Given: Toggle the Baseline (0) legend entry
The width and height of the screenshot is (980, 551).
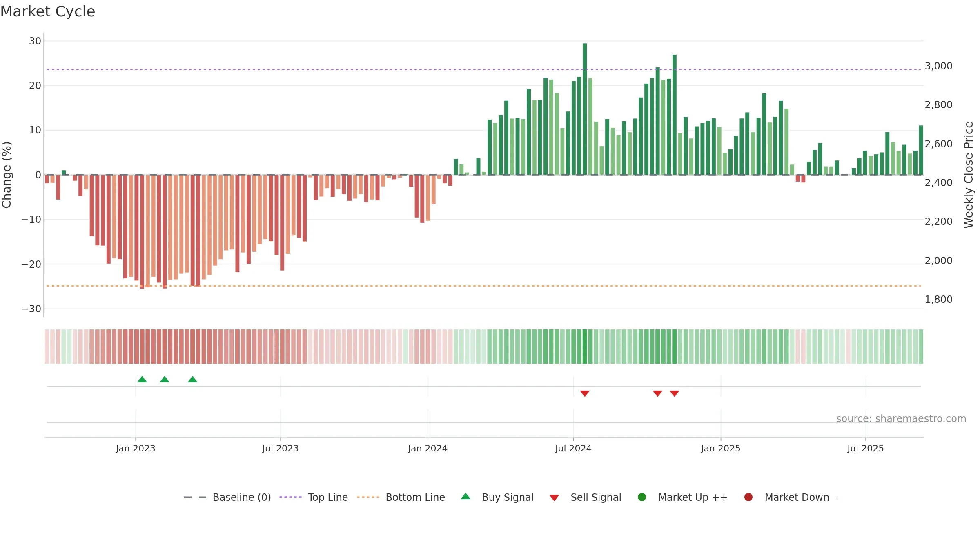Looking at the screenshot, I should click(227, 497).
